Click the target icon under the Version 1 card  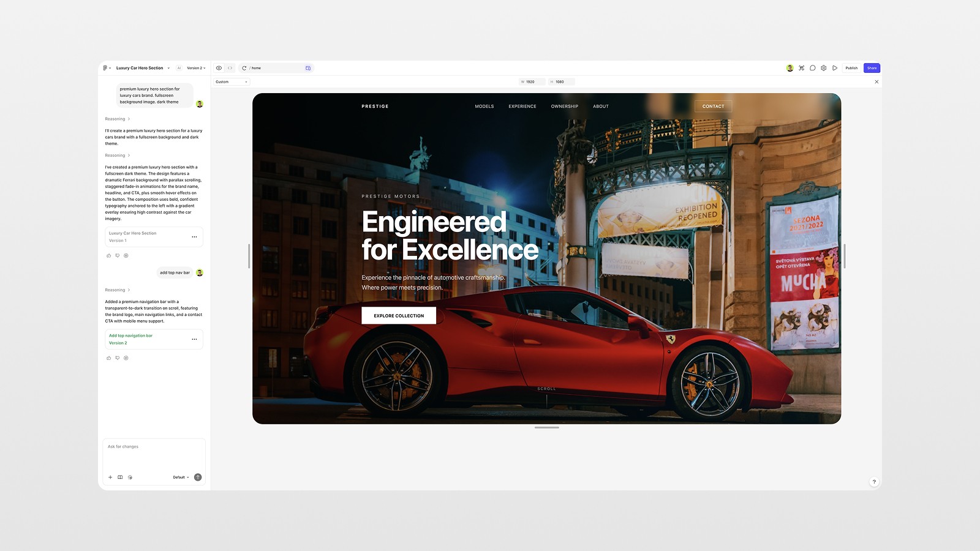pos(126,255)
